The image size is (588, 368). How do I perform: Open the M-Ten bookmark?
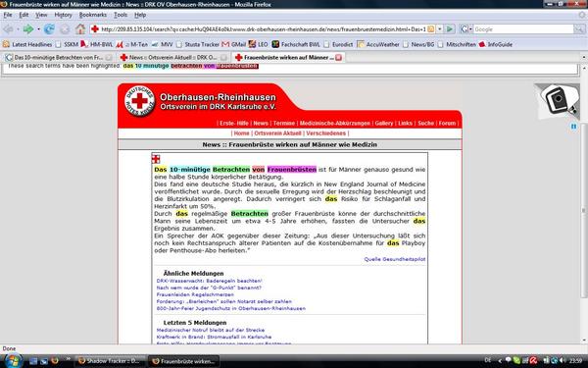(x=131, y=44)
